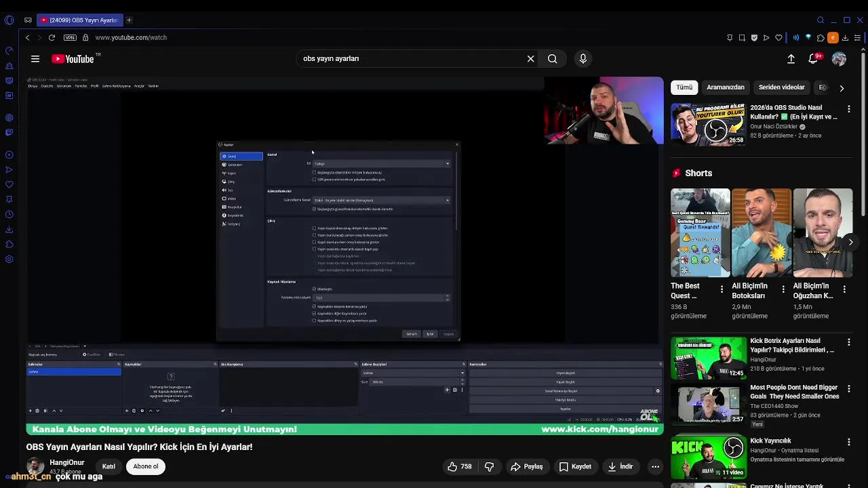Open a new browser tab

click(129, 20)
